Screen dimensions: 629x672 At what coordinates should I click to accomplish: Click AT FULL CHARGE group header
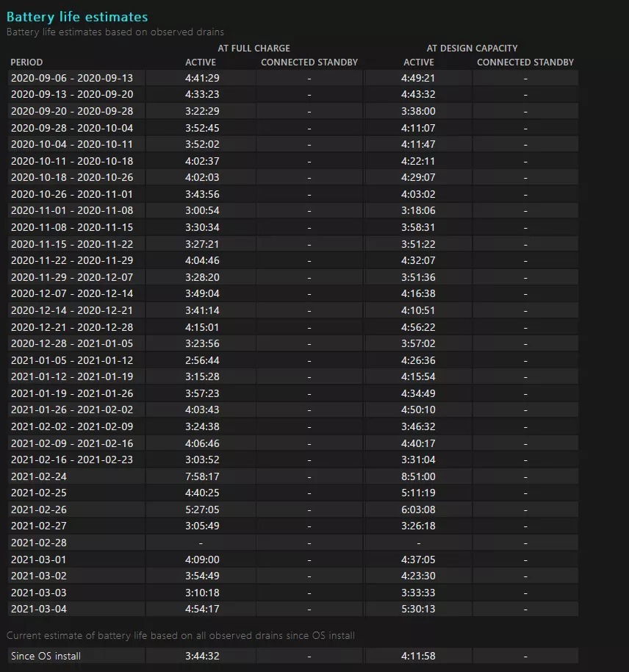click(x=254, y=49)
